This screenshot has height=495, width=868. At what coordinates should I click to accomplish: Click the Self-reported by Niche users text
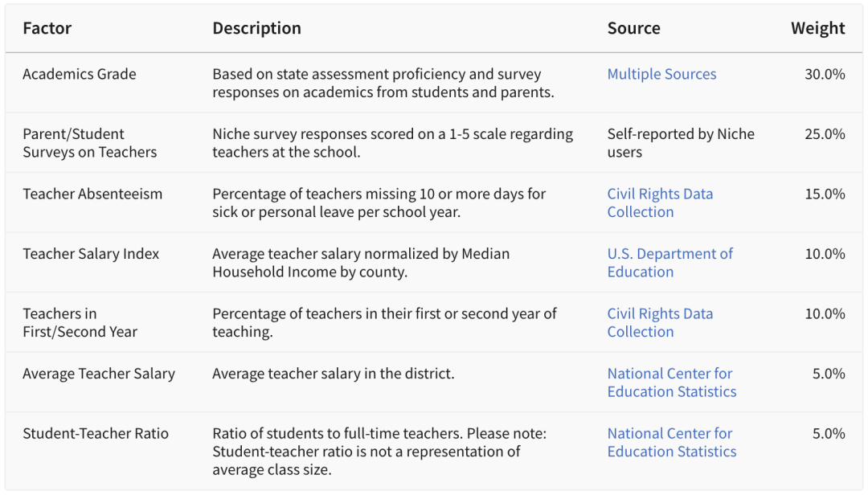680,143
